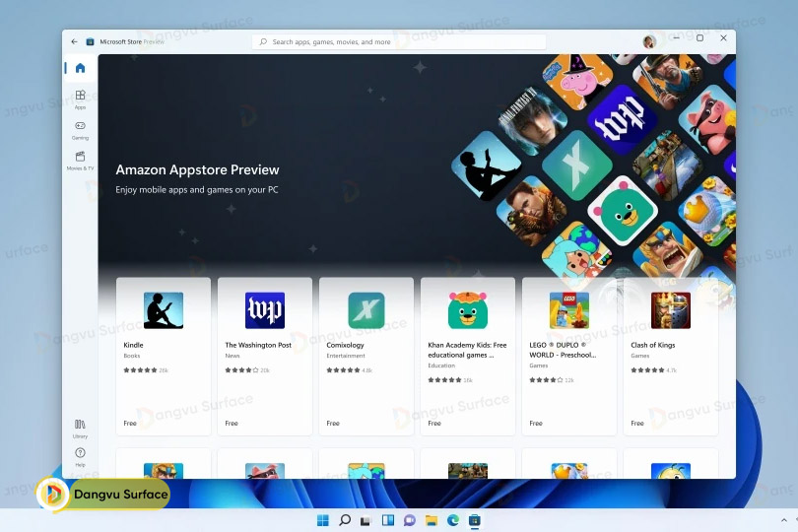
Task: Click LEGO DUPLO WORLD title text
Action: (x=563, y=350)
